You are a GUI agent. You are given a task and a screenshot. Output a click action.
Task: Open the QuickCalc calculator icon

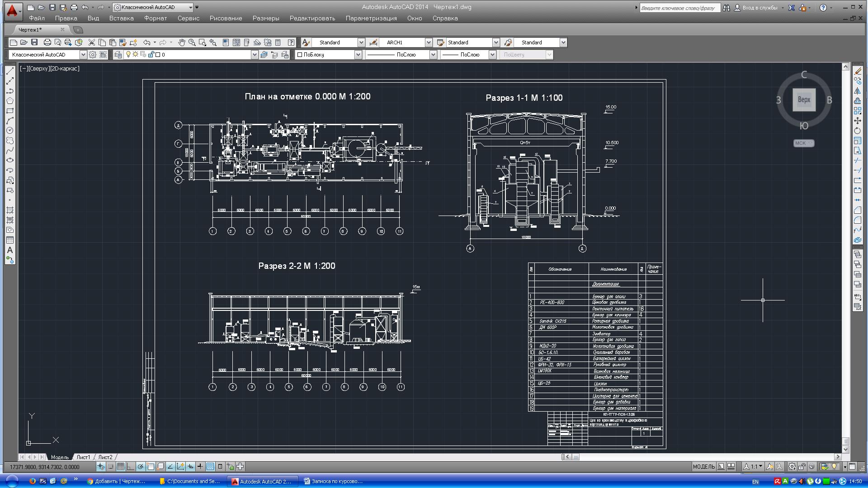pos(278,42)
